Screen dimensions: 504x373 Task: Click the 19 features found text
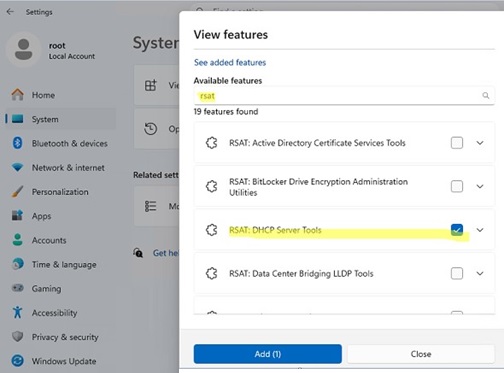pos(226,111)
